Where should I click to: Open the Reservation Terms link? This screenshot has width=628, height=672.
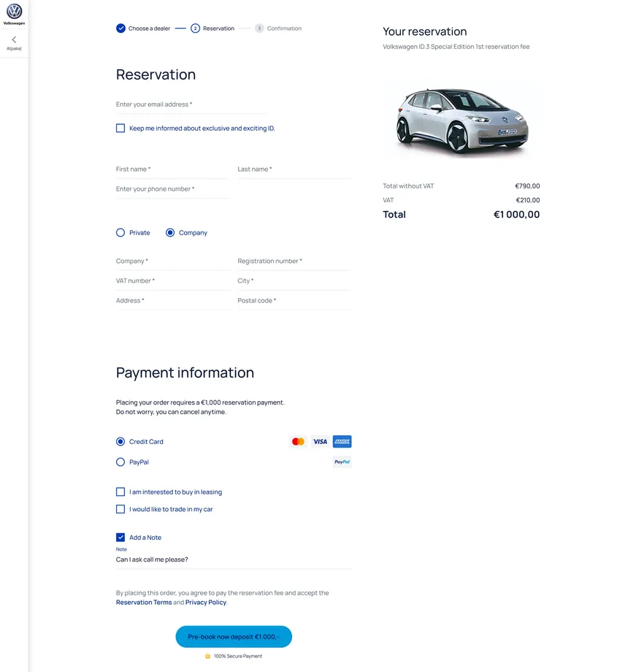144,602
